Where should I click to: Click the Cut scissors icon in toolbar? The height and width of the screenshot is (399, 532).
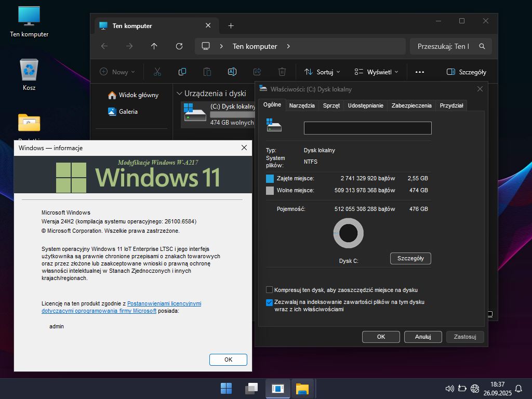pyautogui.click(x=157, y=72)
